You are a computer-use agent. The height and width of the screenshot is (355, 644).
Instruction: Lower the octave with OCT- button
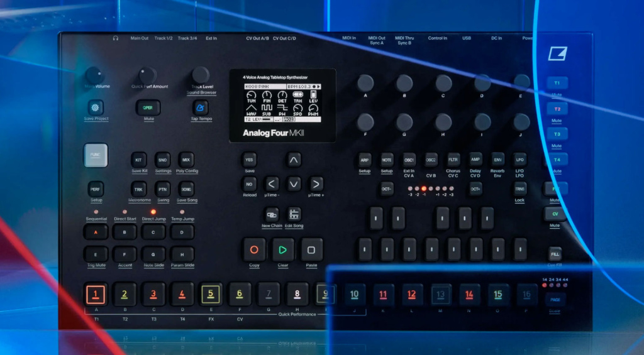(387, 188)
